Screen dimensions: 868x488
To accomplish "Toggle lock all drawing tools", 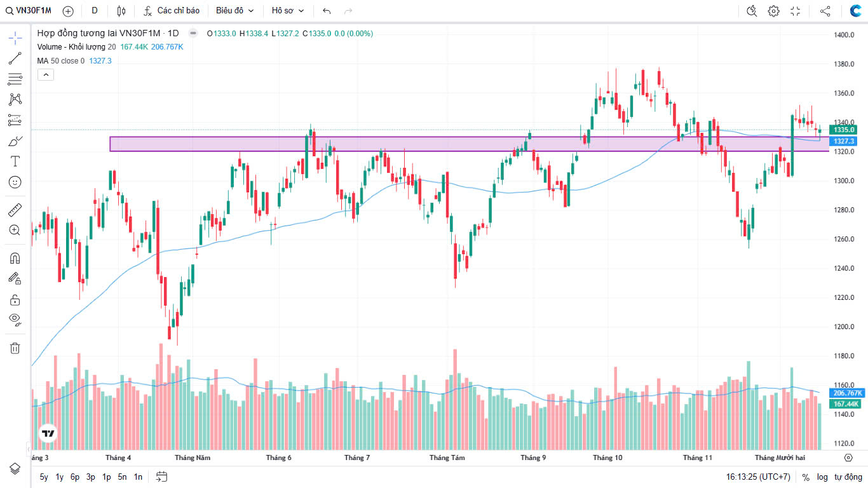I will 15,299.
